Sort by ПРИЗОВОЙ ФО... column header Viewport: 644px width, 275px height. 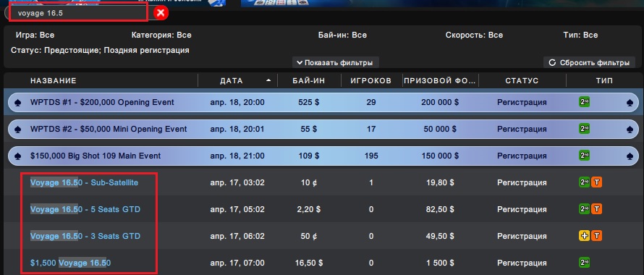pos(441,81)
